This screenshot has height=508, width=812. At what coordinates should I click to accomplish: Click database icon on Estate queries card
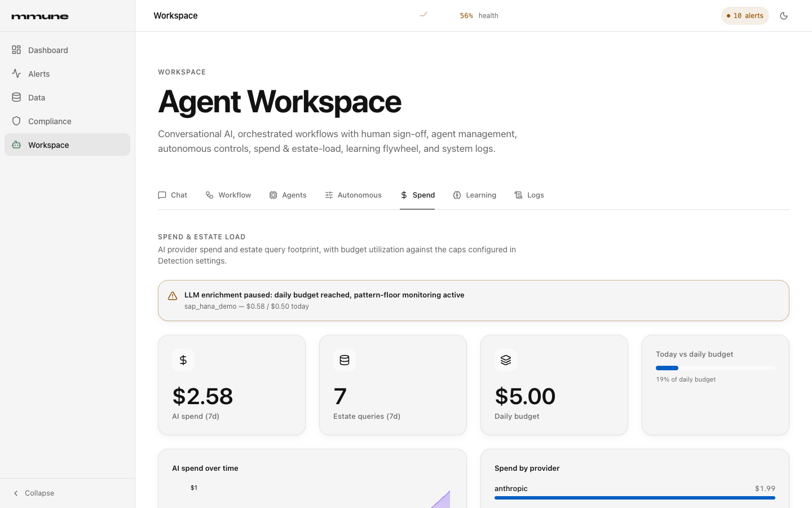pos(345,360)
